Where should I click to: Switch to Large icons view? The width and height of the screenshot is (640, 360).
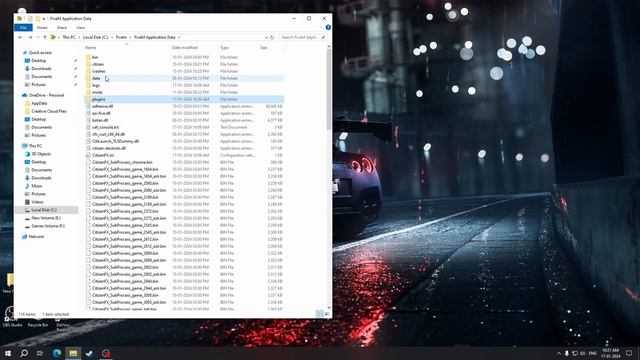[327, 314]
